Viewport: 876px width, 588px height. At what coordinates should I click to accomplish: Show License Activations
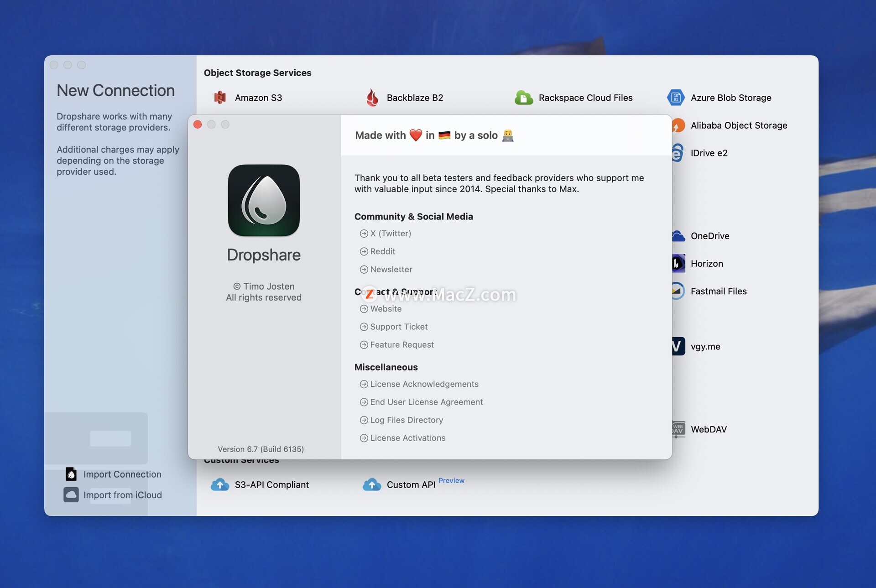[407, 438]
